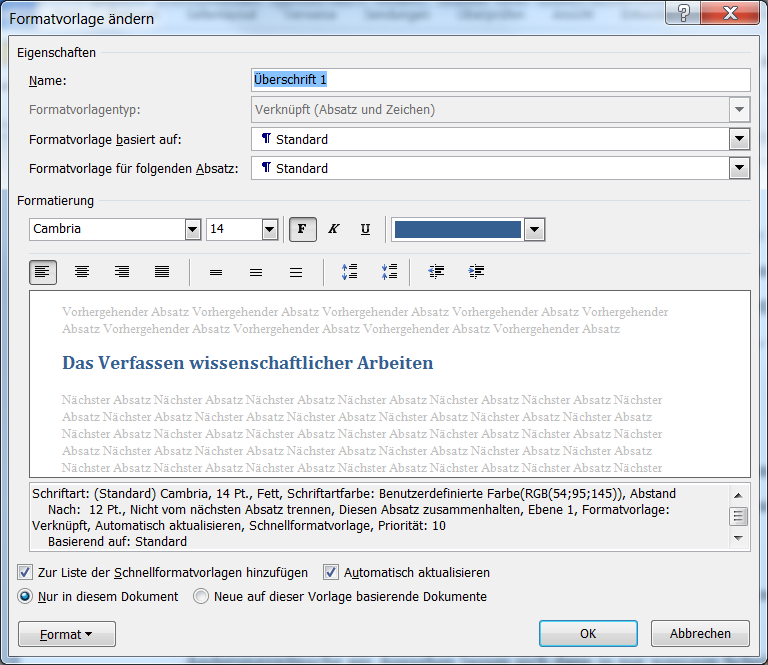Decrease paragraph spacing
The image size is (768, 665).
[389, 272]
